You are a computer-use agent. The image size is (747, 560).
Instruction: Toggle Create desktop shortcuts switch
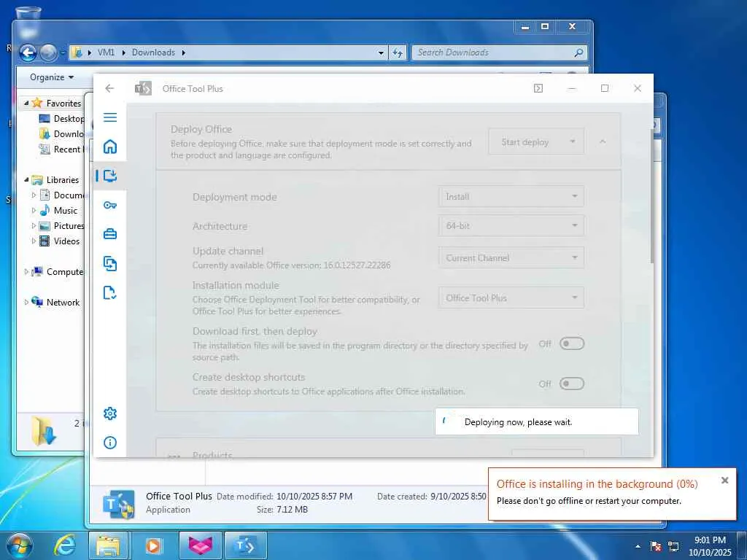point(572,384)
